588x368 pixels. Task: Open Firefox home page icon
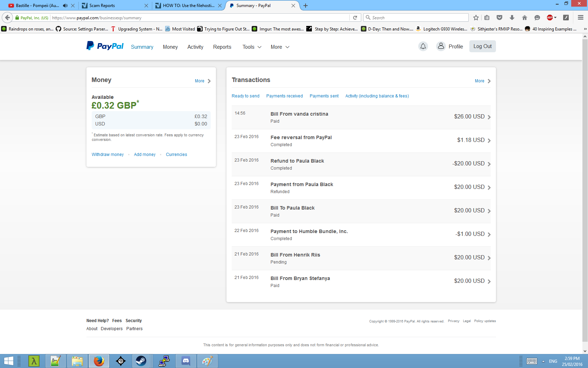tap(524, 18)
